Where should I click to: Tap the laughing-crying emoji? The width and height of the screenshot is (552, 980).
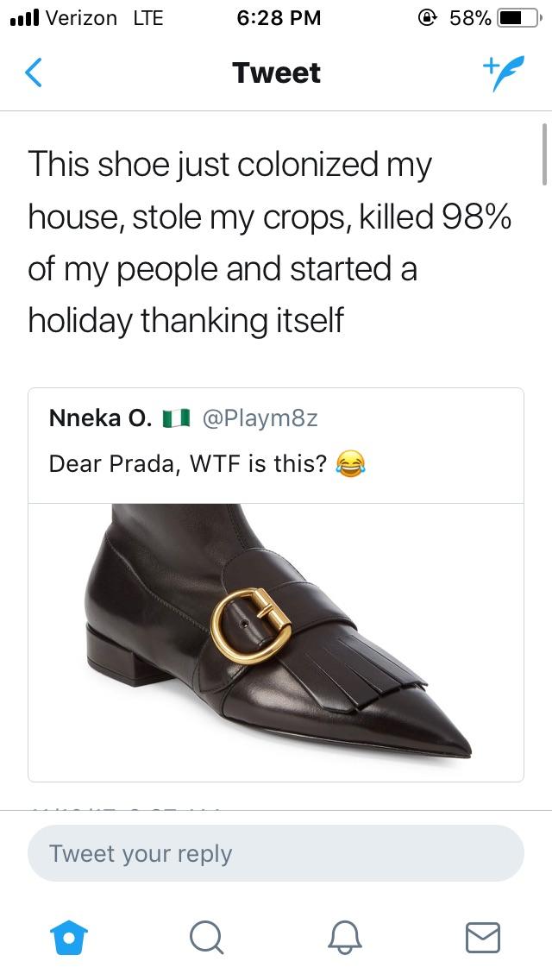351,464
